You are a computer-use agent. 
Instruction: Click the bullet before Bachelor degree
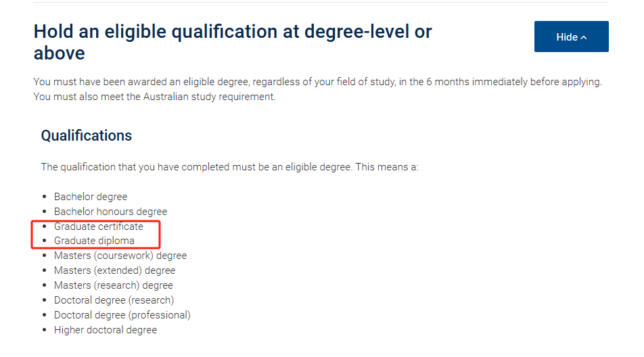click(45, 197)
